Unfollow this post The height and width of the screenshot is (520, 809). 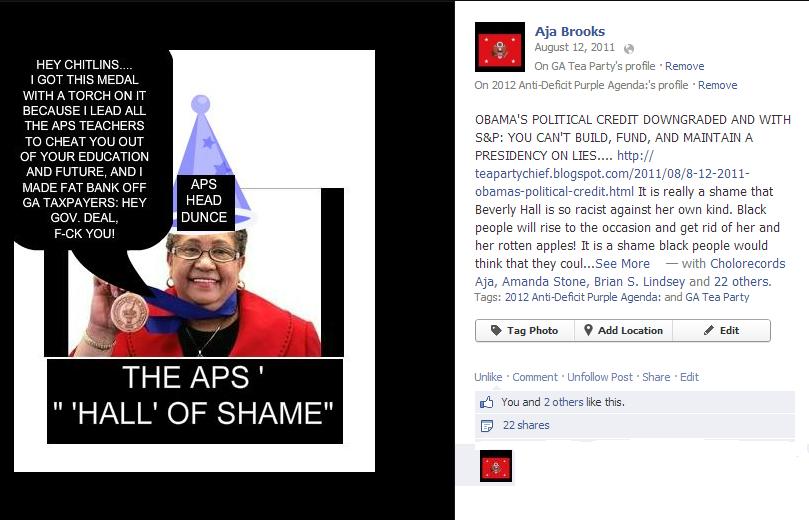[600, 377]
